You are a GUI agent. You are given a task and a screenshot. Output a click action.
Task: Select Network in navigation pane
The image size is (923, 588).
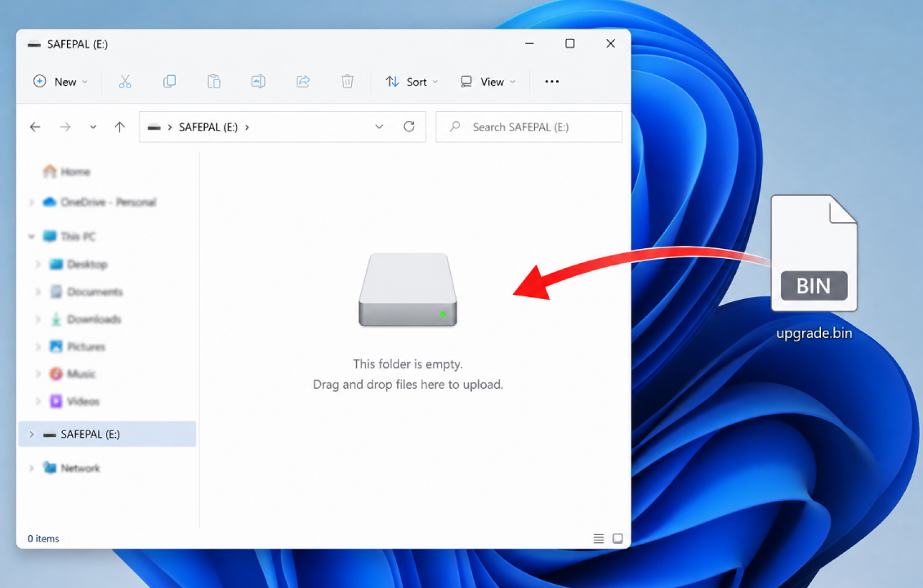tap(71, 469)
